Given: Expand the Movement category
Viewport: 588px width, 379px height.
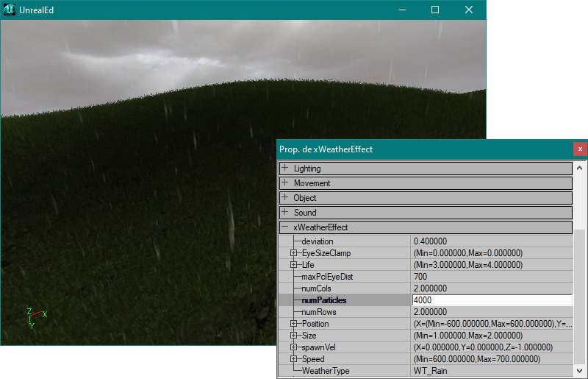Looking at the screenshot, I should coord(285,183).
